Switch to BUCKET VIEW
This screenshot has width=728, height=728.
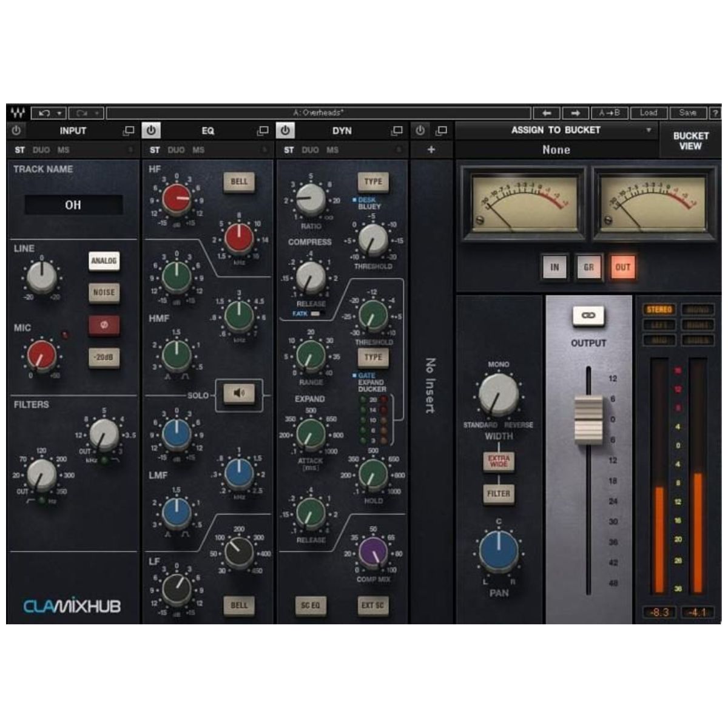(690, 140)
